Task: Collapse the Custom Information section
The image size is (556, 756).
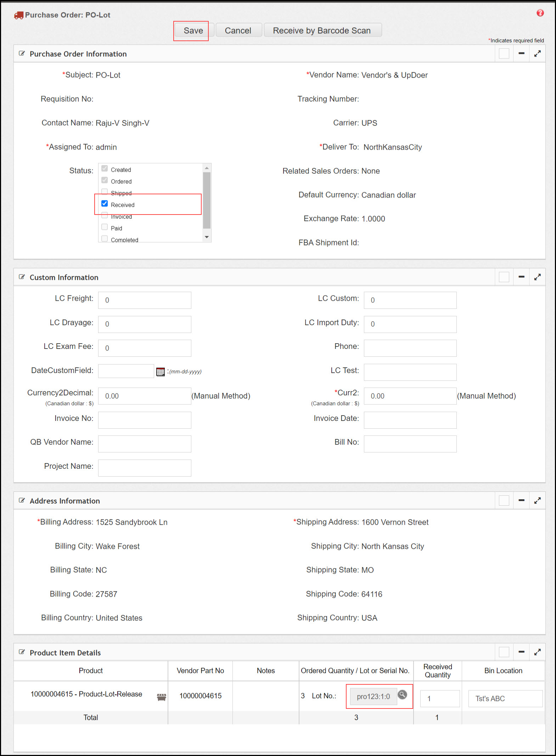Action: [x=521, y=277]
